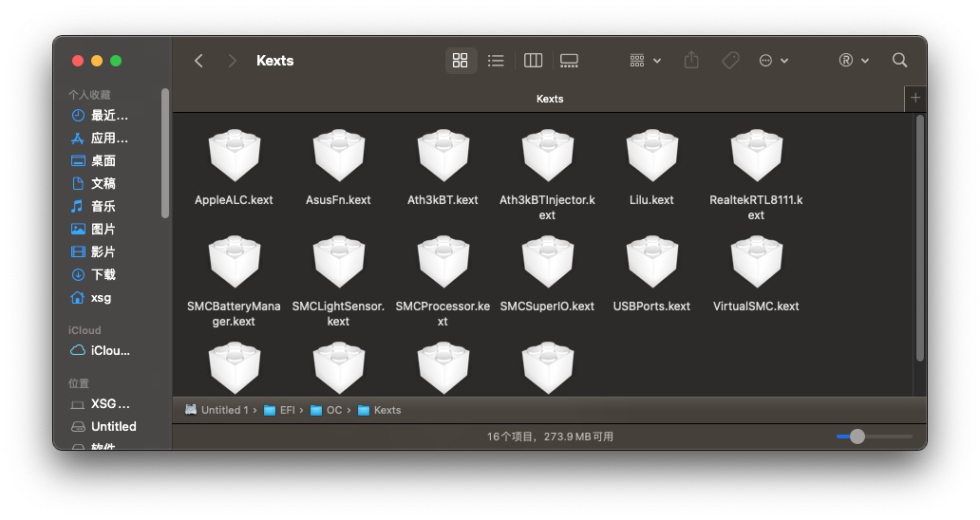This screenshot has height=520, width=980.
Task: Go back to previous folder
Action: (x=198, y=61)
